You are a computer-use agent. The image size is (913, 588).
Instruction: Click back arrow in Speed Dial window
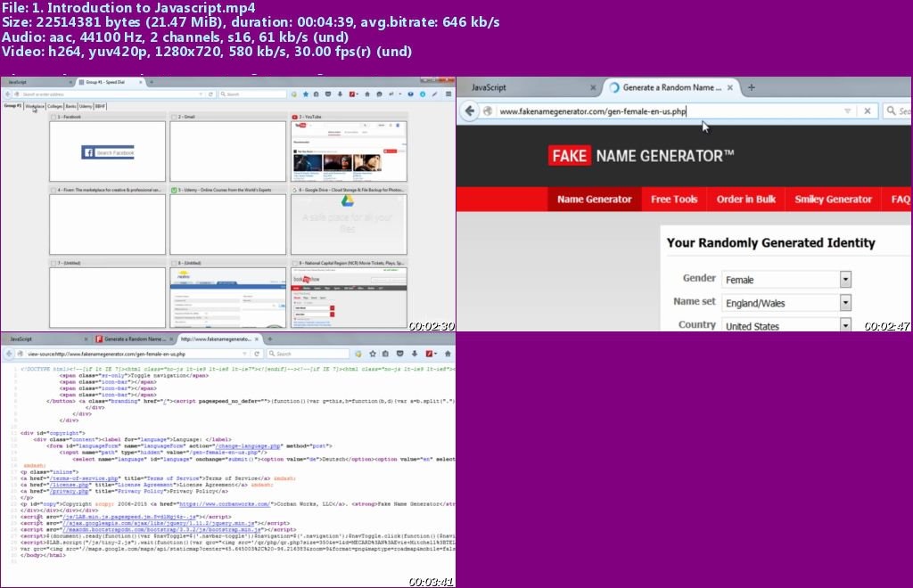click(x=8, y=94)
